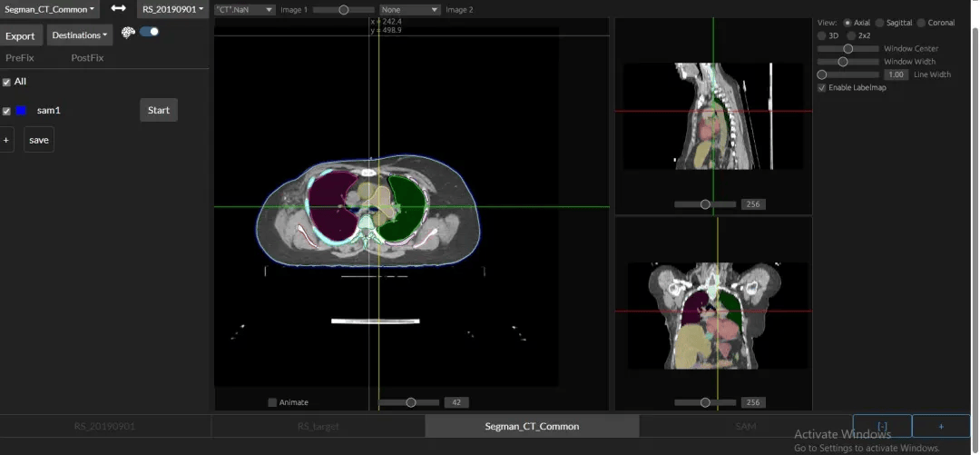Click the Window Center slider

pos(848,48)
